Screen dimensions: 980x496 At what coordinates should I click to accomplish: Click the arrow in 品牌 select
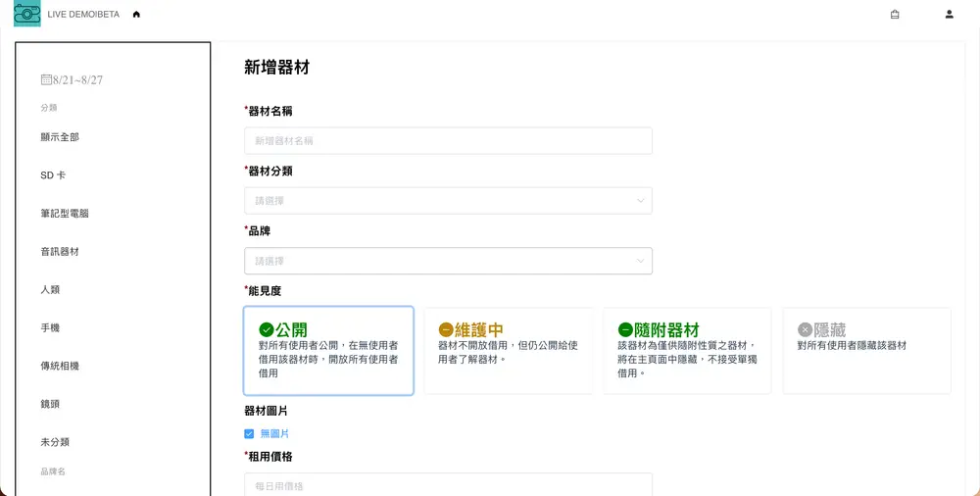tap(640, 261)
